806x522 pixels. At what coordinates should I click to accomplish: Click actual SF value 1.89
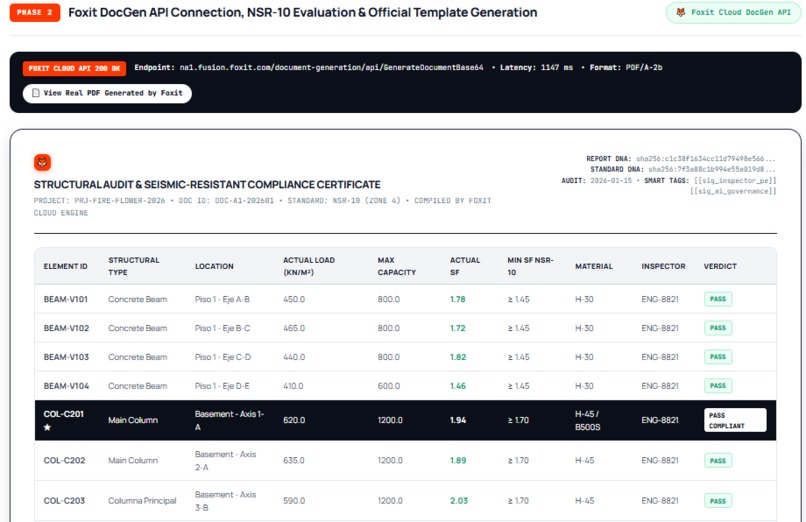(x=458, y=460)
